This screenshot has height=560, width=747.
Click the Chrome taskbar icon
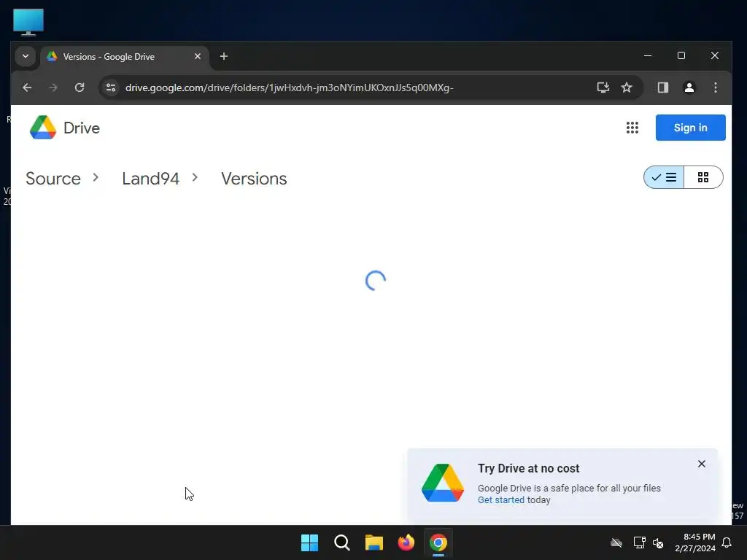tap(438, 542)
